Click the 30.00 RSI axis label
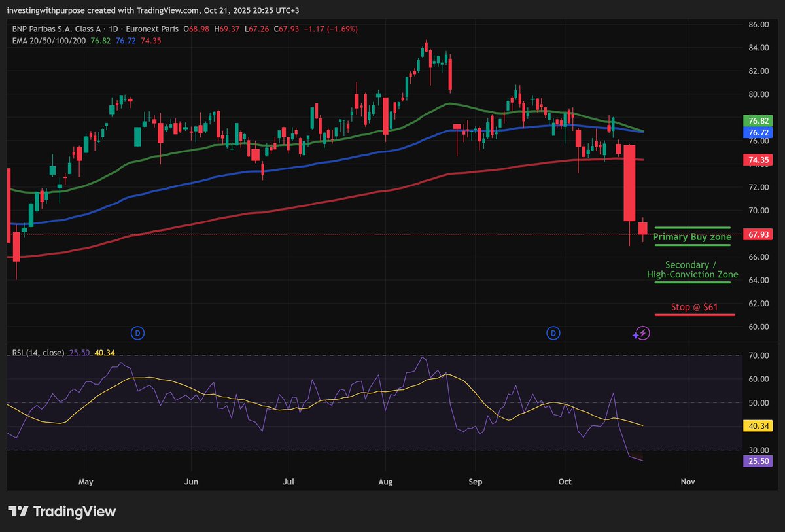The height and width of the screenshot is (532, 785). click(758, 450)
